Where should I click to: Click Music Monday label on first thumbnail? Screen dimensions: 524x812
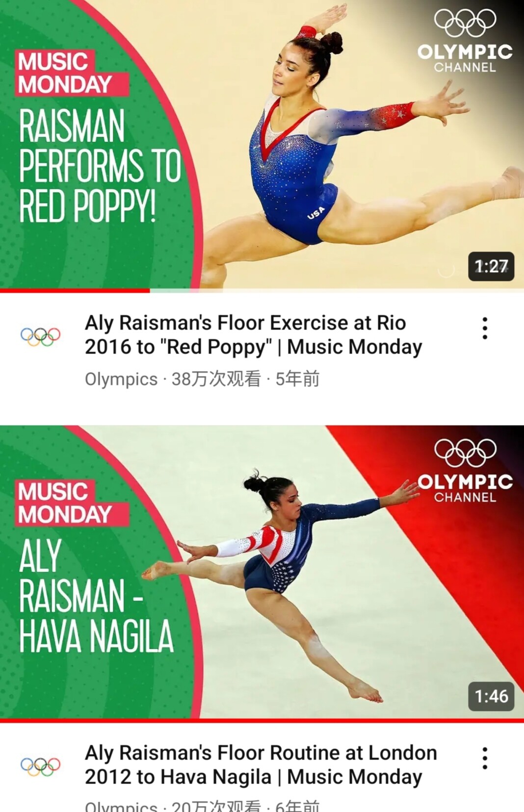(72, 73)
